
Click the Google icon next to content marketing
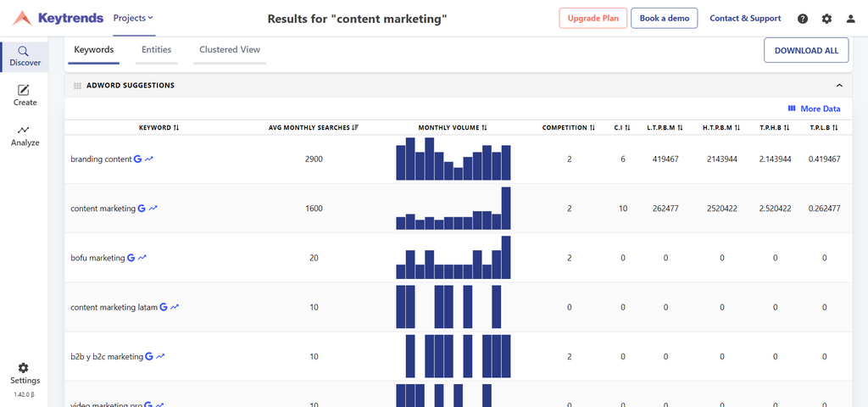click(142, 209)
